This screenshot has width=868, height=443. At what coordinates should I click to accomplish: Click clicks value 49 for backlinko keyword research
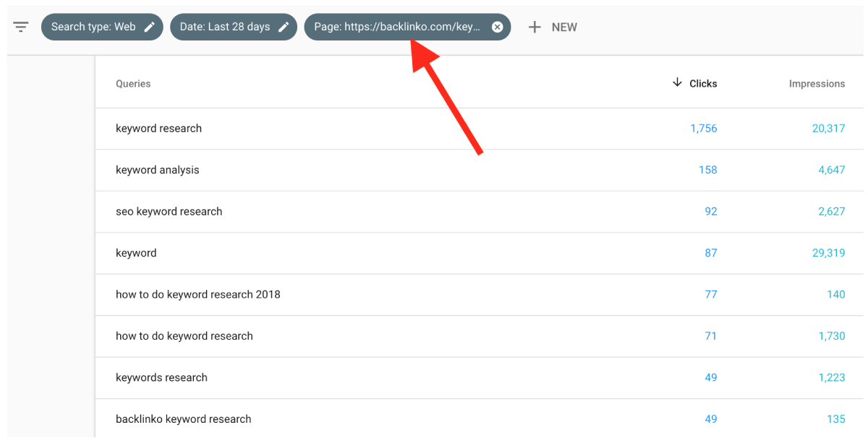click(710, 419)
